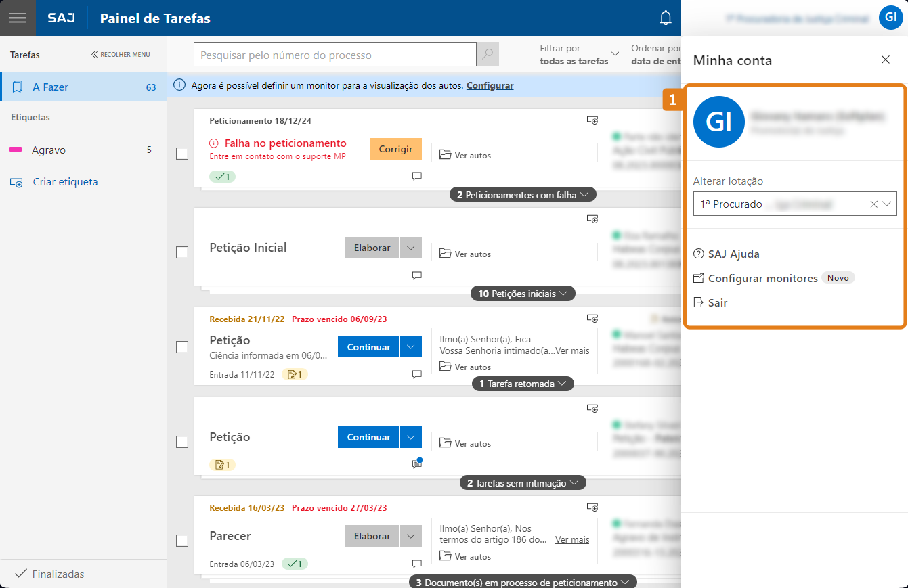Click the GI profile avatar
Viewport: 908px width, 588px height.
pyautogui.click(x=891, y=18)
